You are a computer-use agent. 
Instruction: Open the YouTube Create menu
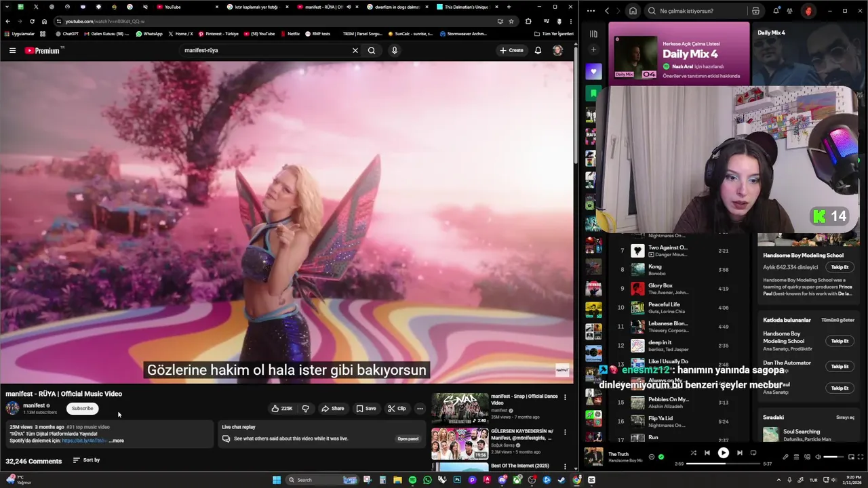point(511,50)
